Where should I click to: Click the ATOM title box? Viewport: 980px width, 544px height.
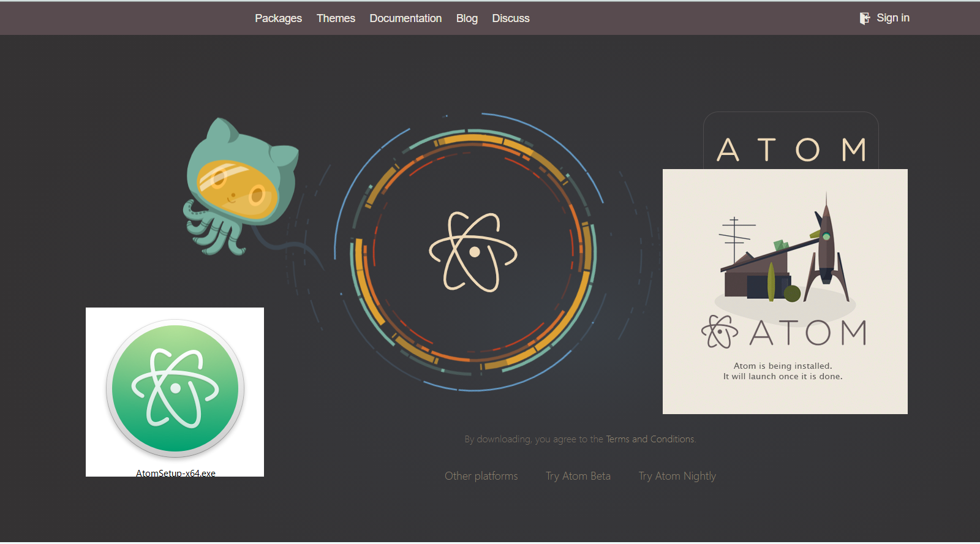[791, 141]
